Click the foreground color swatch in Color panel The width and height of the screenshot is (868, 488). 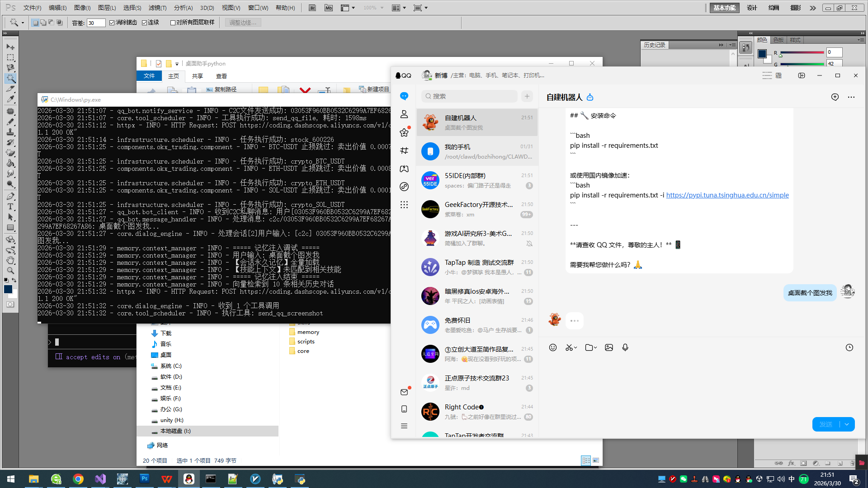coord(762,54)
